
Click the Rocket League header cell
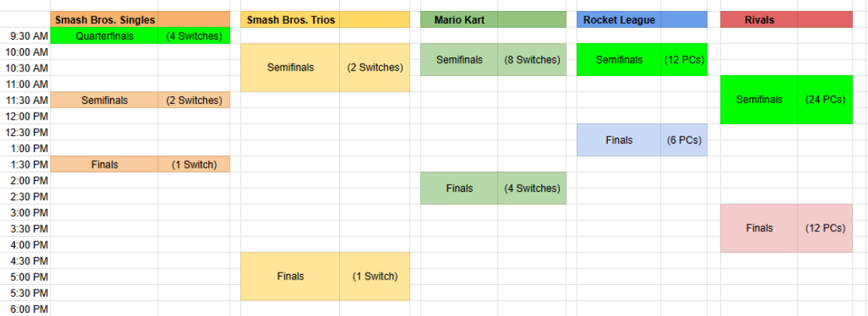pos(620,19)
